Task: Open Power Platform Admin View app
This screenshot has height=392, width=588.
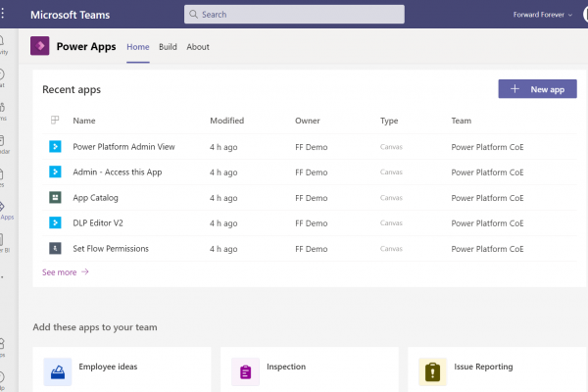Action: point(123,147)
